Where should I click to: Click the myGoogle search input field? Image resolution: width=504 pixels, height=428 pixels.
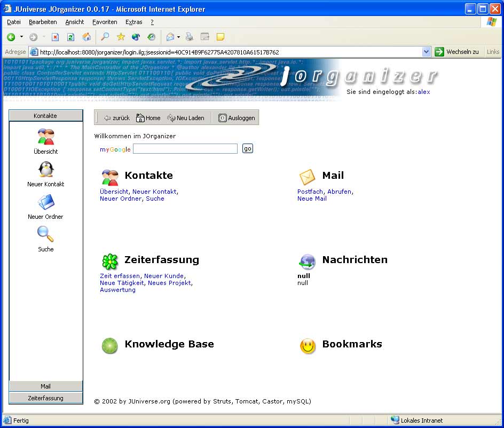[185, 149]
